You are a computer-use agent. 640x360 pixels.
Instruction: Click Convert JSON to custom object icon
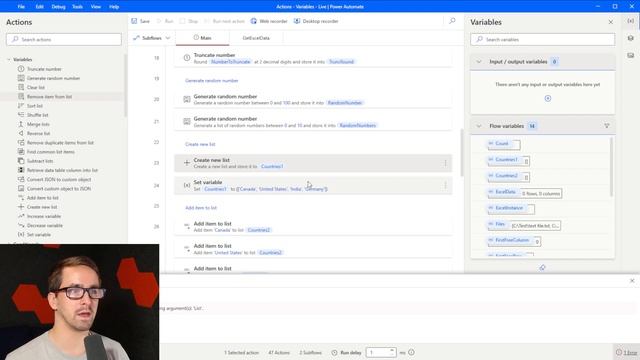click(x=21, y=179)
